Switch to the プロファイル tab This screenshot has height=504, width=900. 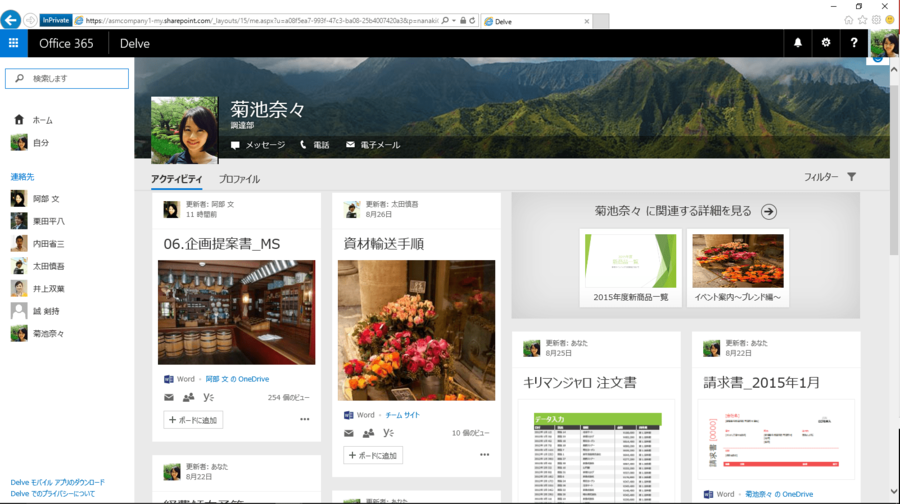pyautogui.click(x=239, y=179)
